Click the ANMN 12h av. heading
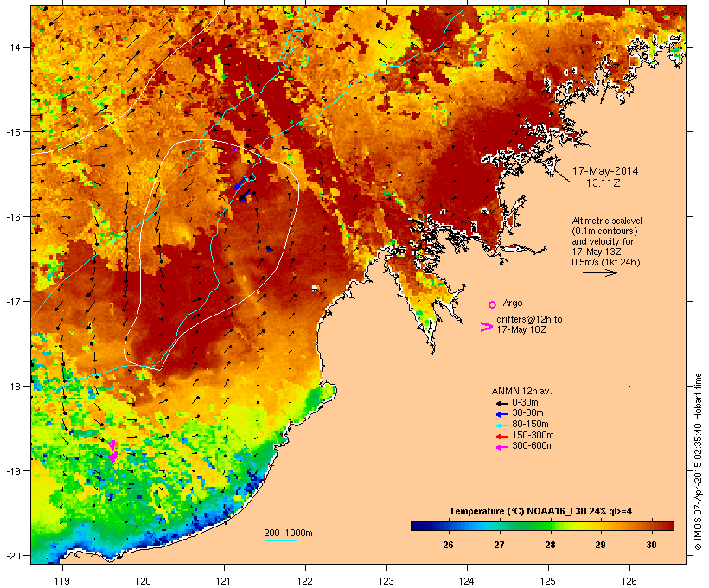Viewport: 709px width, 588px height. pos(521,391)
